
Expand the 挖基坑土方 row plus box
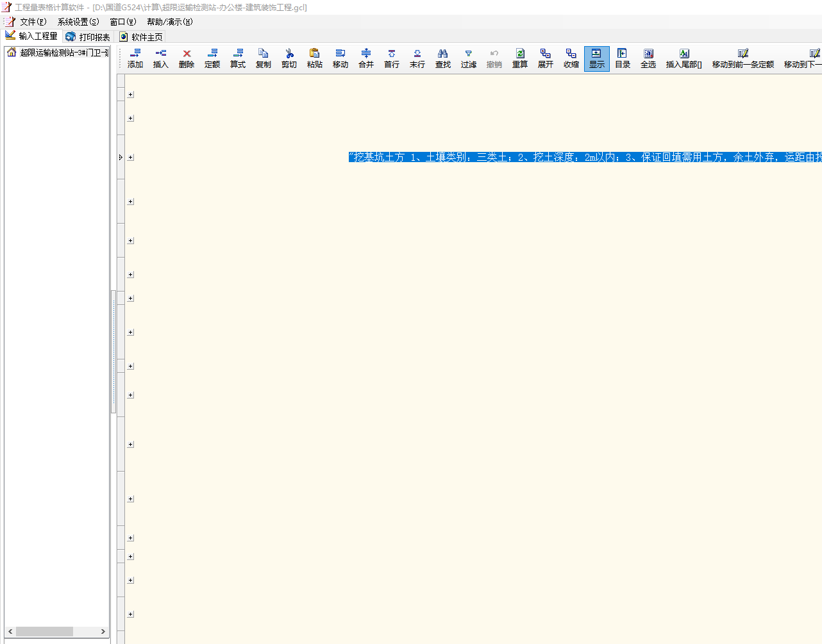(131, 158)
